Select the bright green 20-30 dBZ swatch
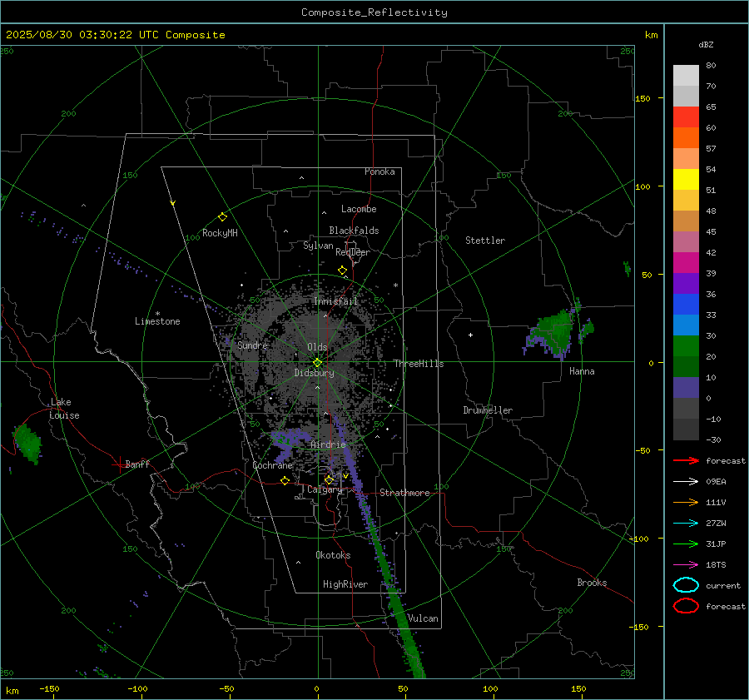Image resolution: width=749 pixels, height=700 pixels. (x=686, y=346)
